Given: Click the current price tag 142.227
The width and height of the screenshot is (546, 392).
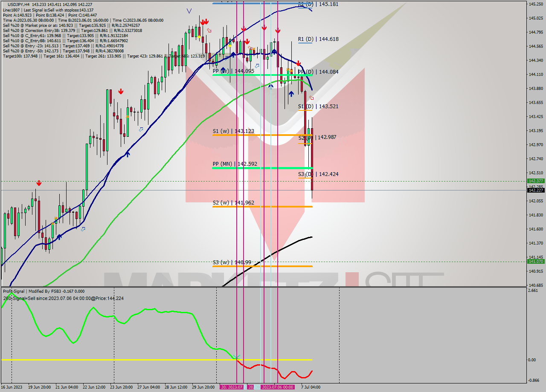Looking at the screenshot, I should [x=536, y=190].
